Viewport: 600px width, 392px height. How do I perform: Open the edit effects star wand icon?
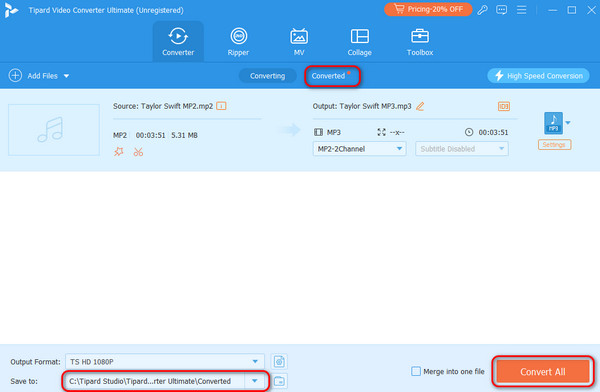click(x=119, y=152)
